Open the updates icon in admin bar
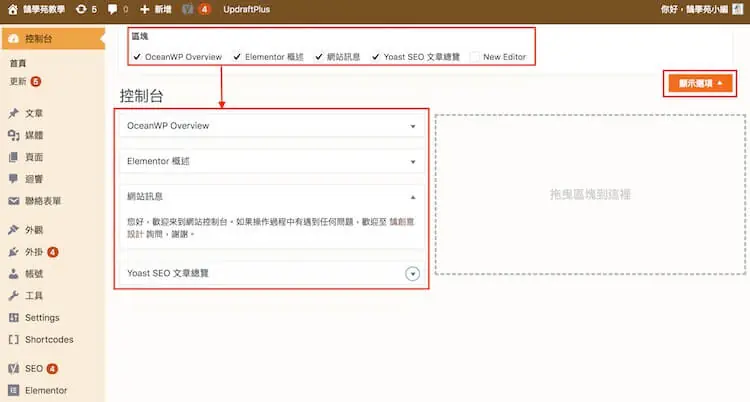This screenshot has width=750, height=402. pos(81,9)
